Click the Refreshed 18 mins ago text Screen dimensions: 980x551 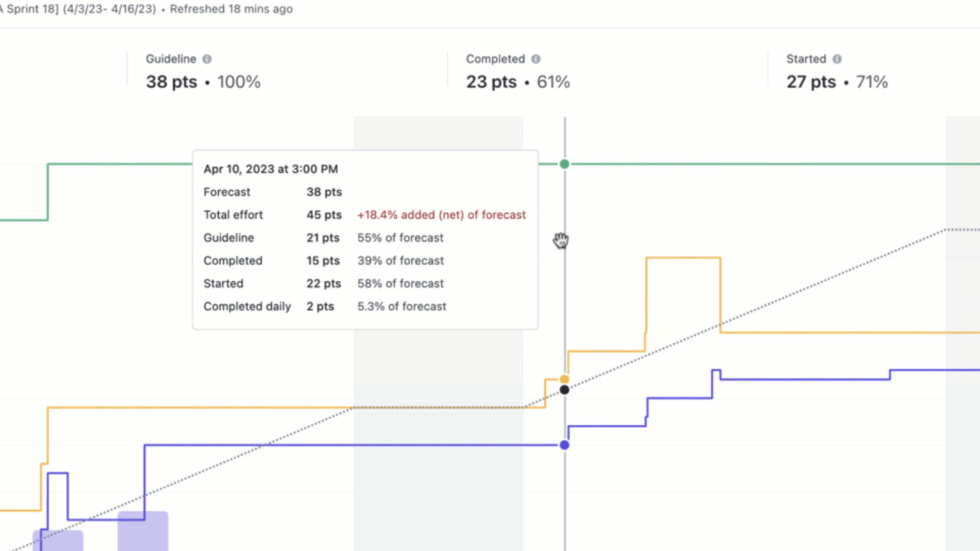tap(231, 9)
